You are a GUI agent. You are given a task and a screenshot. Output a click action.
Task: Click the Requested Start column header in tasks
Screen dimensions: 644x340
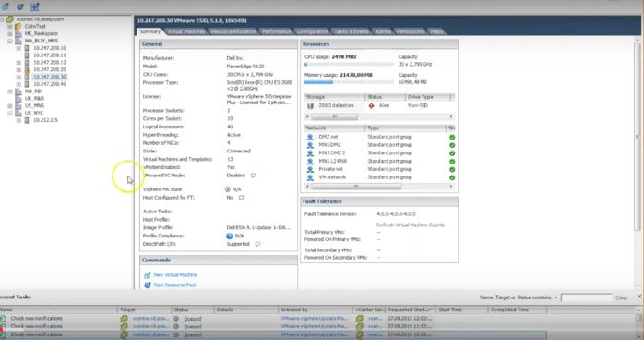[x=410, y=310]
